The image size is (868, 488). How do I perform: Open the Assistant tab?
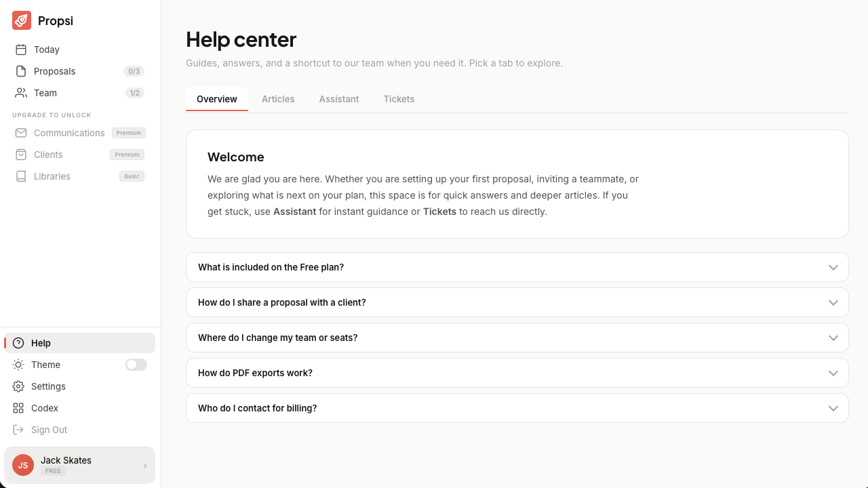(x=339, y=99)
